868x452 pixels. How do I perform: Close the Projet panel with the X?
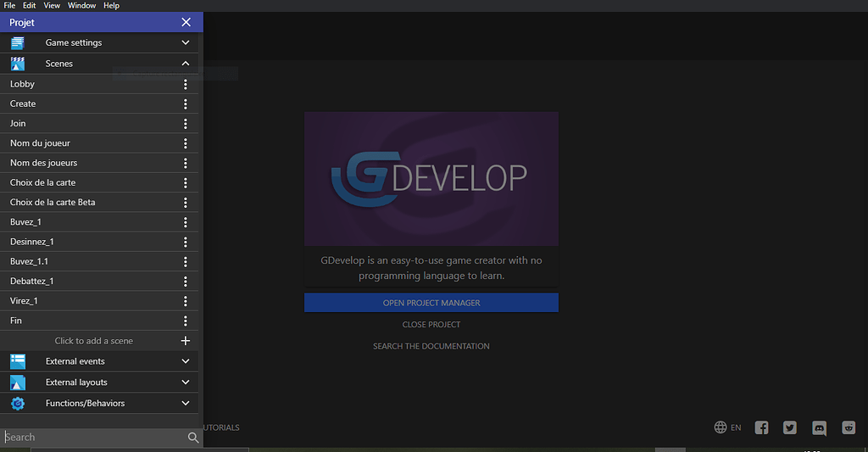coord(186,22)
